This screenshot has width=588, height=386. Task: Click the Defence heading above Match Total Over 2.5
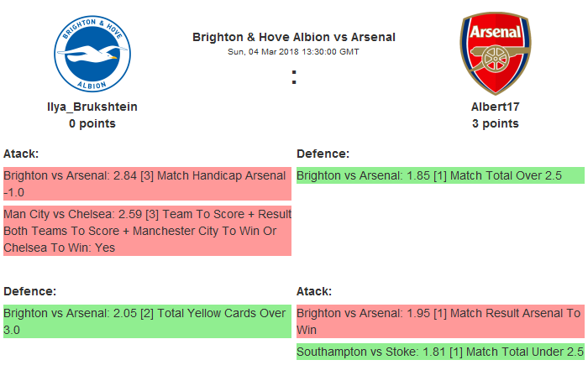(x=323, y=154)
